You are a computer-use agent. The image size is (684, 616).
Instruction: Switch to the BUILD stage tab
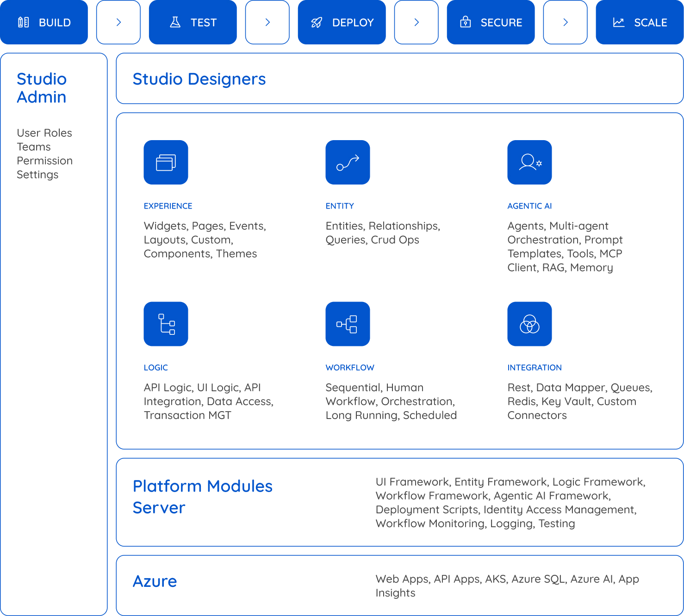44,22
